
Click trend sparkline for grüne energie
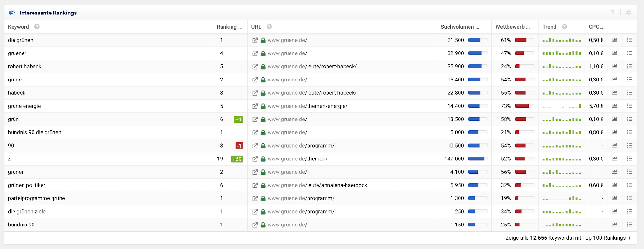tap(562, 106)
